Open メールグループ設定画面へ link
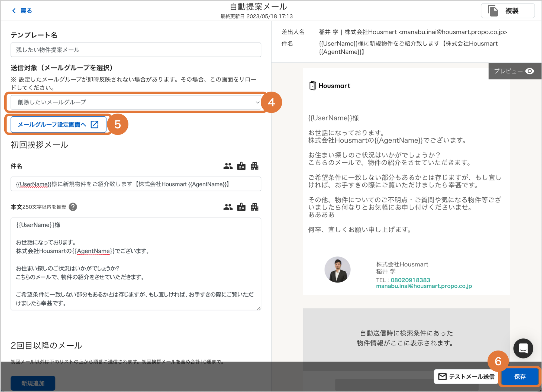542x392 pixels. [x=59, y=124]
